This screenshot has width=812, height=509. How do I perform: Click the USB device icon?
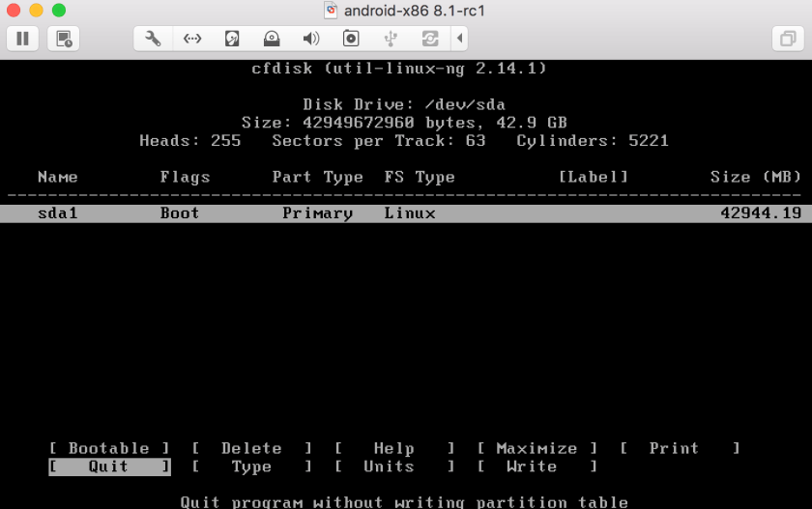(x=391, y=39)
